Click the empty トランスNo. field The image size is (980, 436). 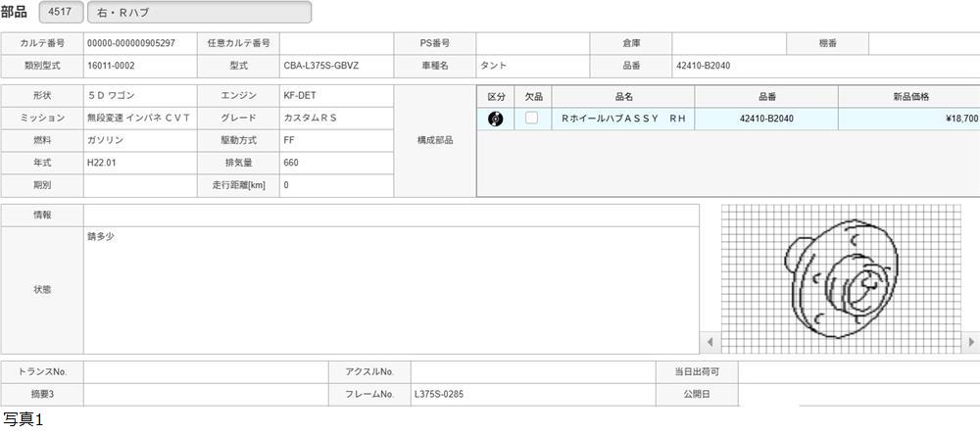pyautogui.click(x=206, y=372)
